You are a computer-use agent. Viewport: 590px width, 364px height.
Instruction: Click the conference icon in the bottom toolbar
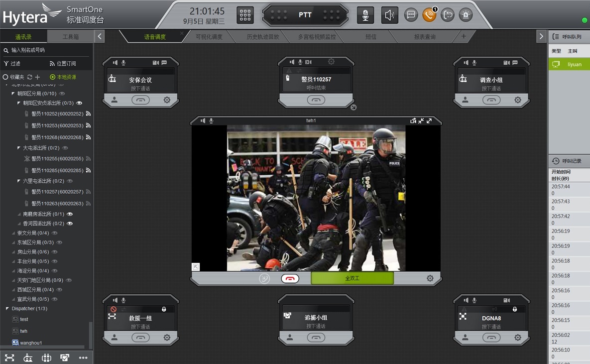click(x=28, y=358)
